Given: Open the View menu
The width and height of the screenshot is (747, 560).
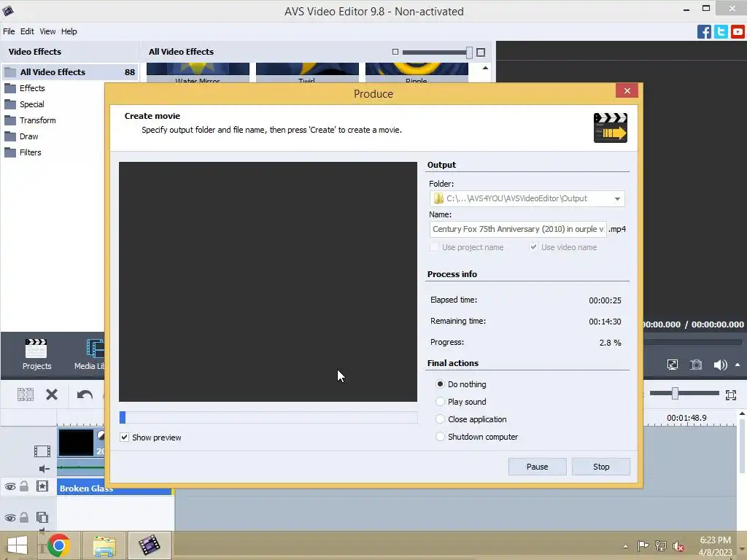Looking at the screenshot, I should click(47, 31).
